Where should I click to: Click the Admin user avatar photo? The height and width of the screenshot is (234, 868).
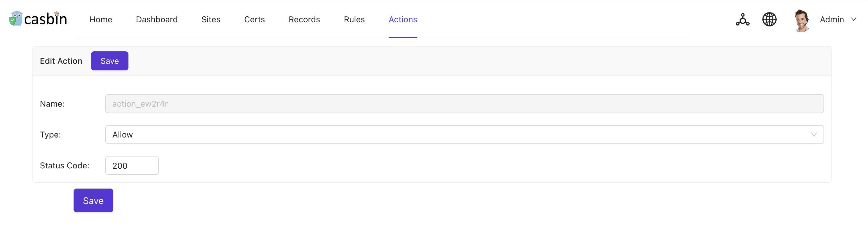[x=802, y=20]
